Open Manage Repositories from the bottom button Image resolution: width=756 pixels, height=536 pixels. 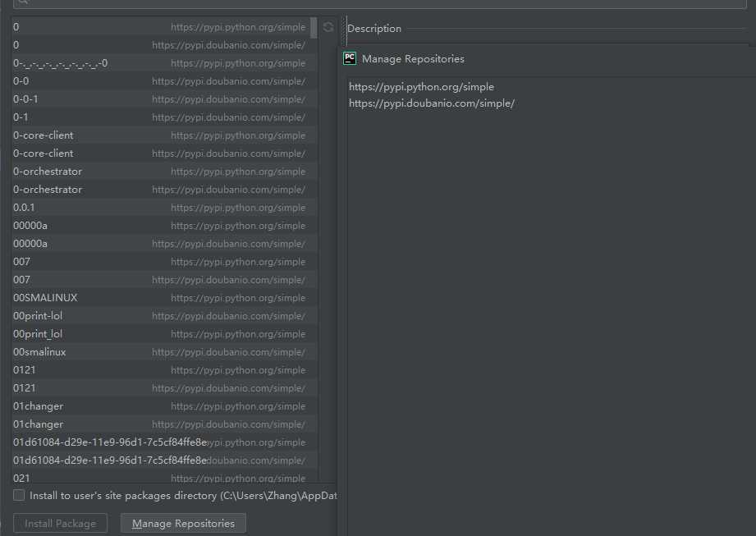(x=183, y=524)
